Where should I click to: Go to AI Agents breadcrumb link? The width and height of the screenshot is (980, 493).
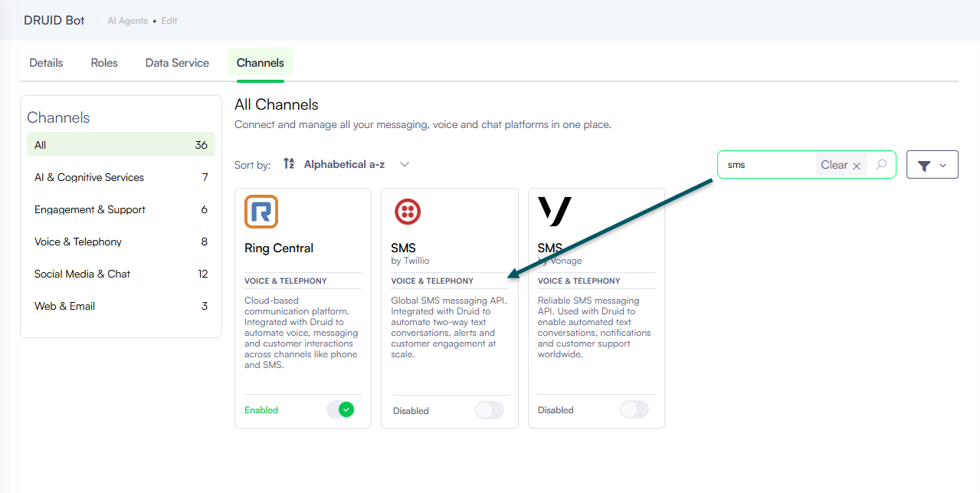(x=127, y=21)
